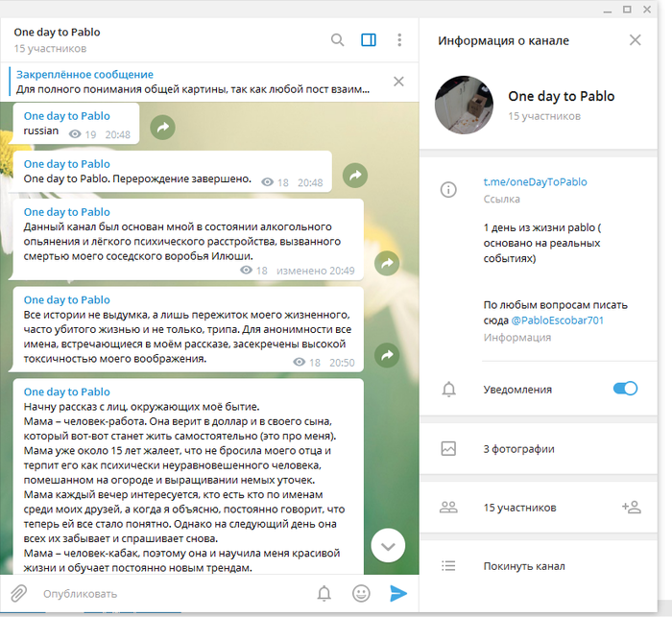672x617 pixels.
Task: Close the channel info panel
Action: [635, 40]
